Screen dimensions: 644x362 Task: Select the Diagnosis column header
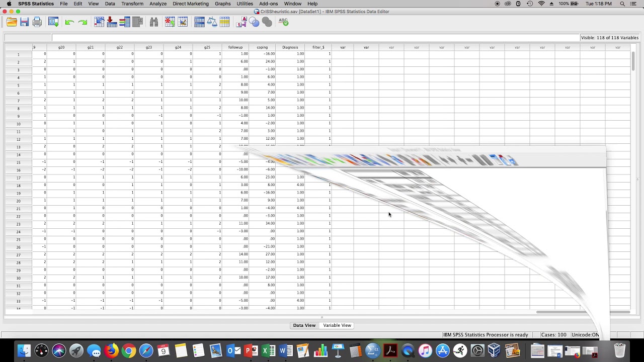[x=290, y=47]
